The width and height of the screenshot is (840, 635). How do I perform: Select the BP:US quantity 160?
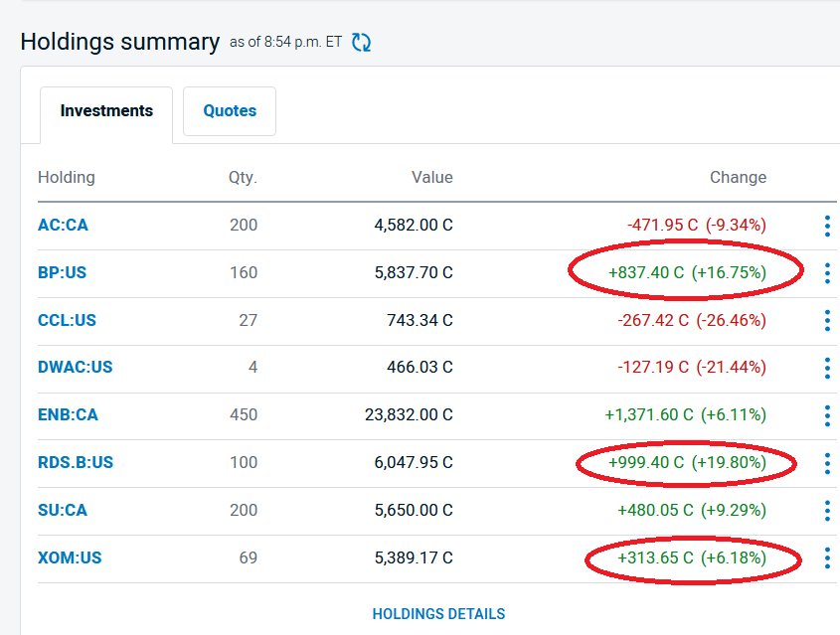244,272
